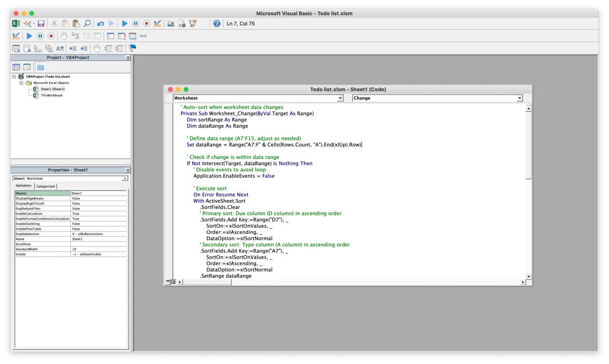The width and height of the screenshot is (609, 364).
Task: Switch to the Alphabetic properties tab
Action: pyautogui.click(x=24, y=185)
